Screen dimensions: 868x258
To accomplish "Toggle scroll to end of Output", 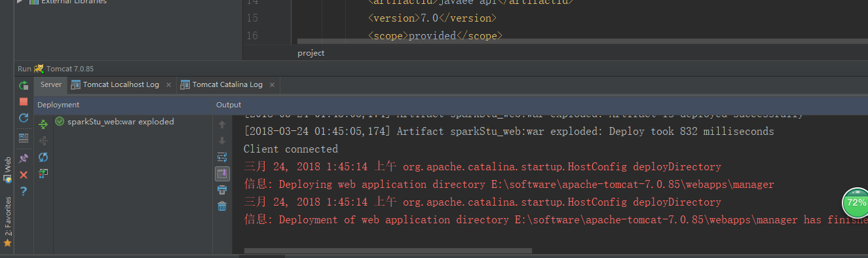I will (222, 174).
